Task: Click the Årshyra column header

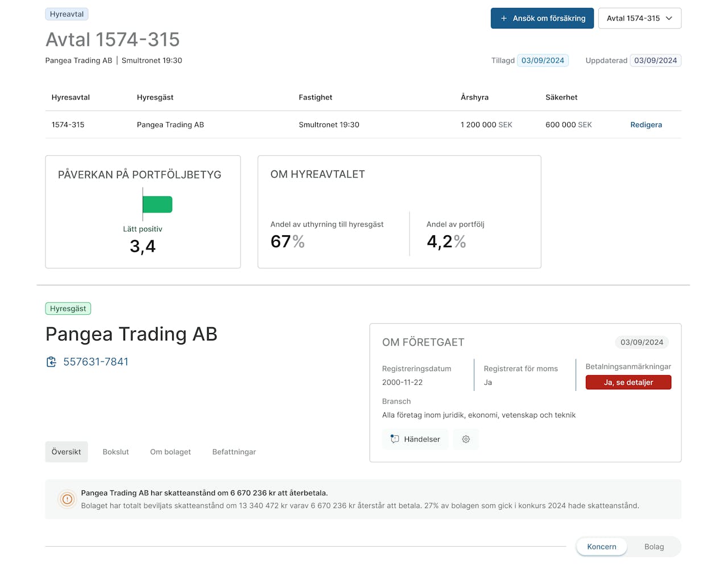Action: [474, 97]
